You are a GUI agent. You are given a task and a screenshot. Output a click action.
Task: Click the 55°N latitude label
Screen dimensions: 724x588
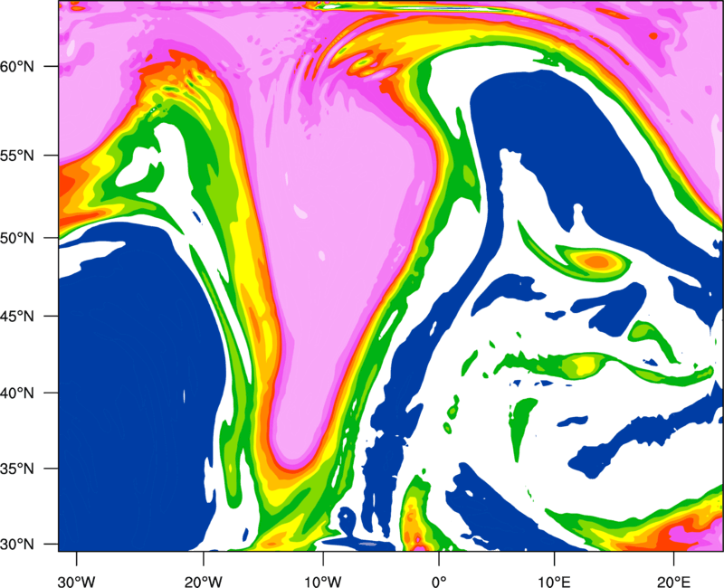[17, 156]
